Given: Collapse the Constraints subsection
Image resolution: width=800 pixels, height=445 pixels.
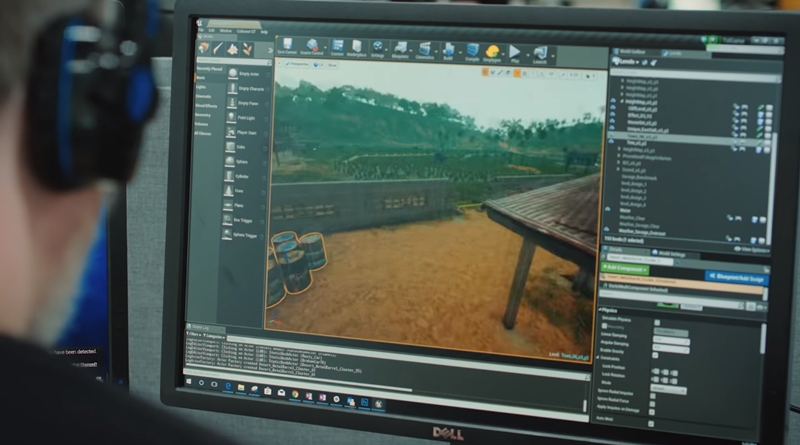Looking at the screenshot, I should click(598, 358).
